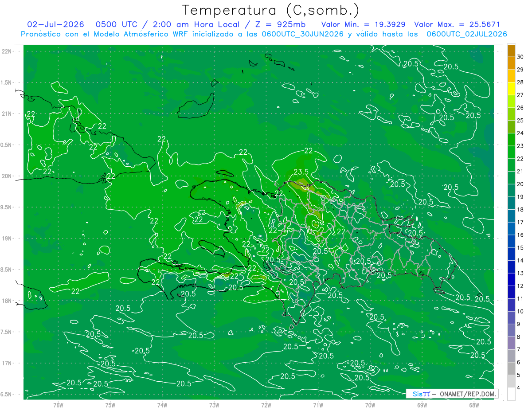
Task: Click the color scale label "18"
Action: [520, 210]
